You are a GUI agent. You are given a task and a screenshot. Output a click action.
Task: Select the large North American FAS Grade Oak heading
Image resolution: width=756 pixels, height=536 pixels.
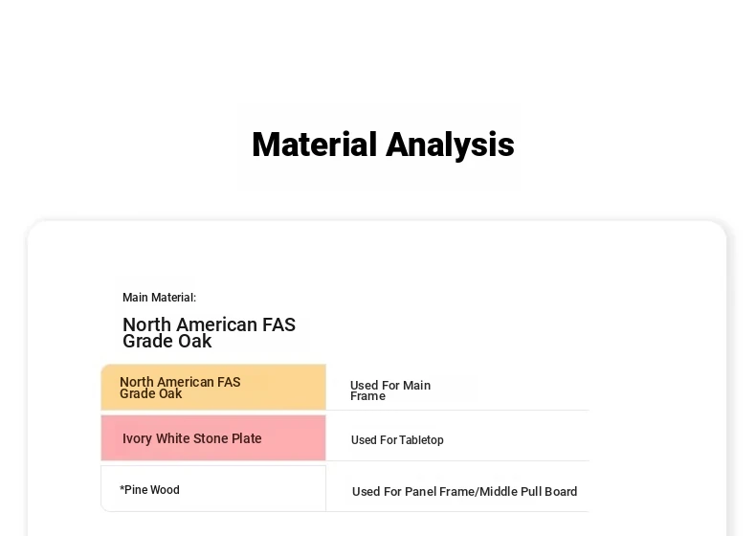click(209, 332)
